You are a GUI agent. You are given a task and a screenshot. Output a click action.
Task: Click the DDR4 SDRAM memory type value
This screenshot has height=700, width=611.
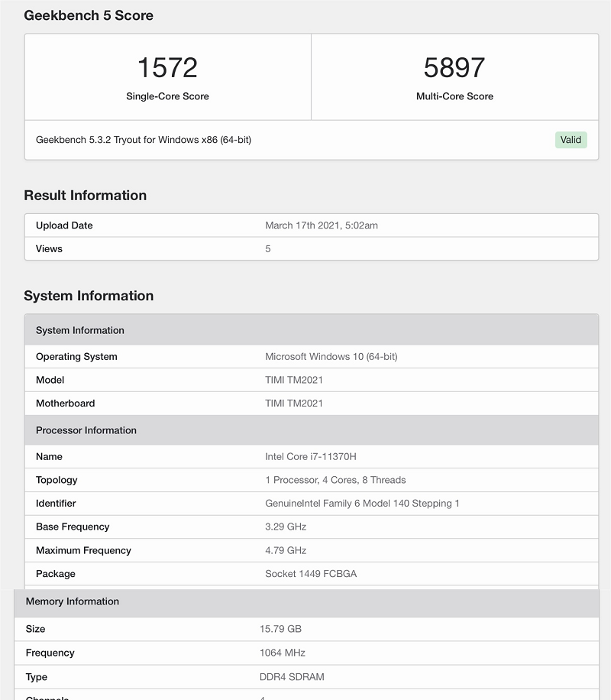291,676
